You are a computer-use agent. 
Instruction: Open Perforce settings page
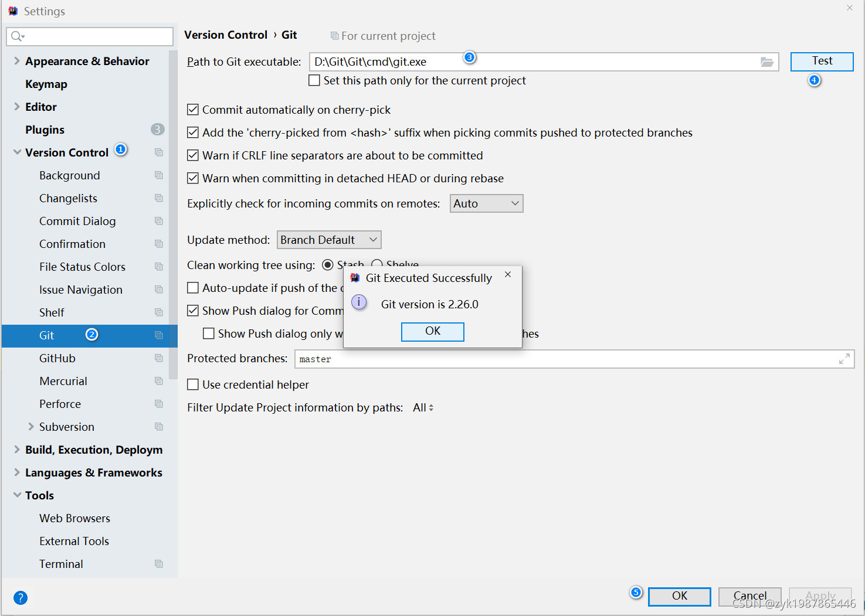tap(60, 404)
